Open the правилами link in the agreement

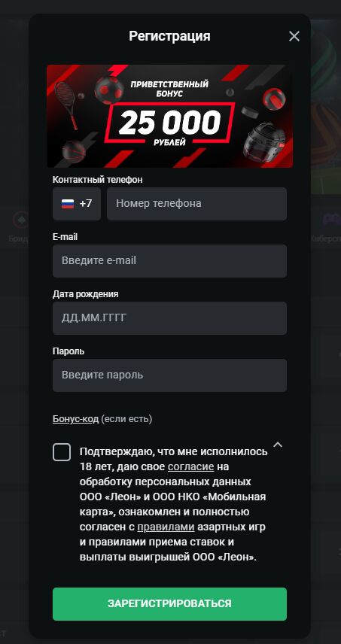(166, 527)
